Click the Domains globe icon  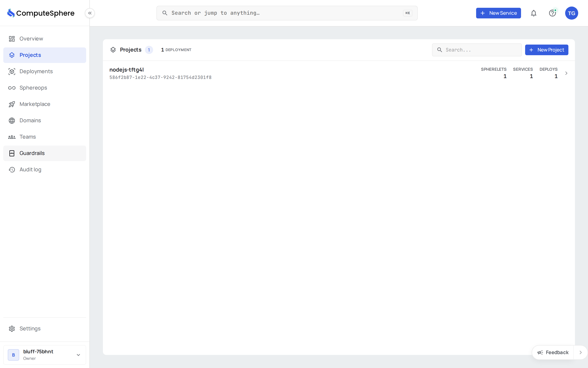(x=12, y=120)
